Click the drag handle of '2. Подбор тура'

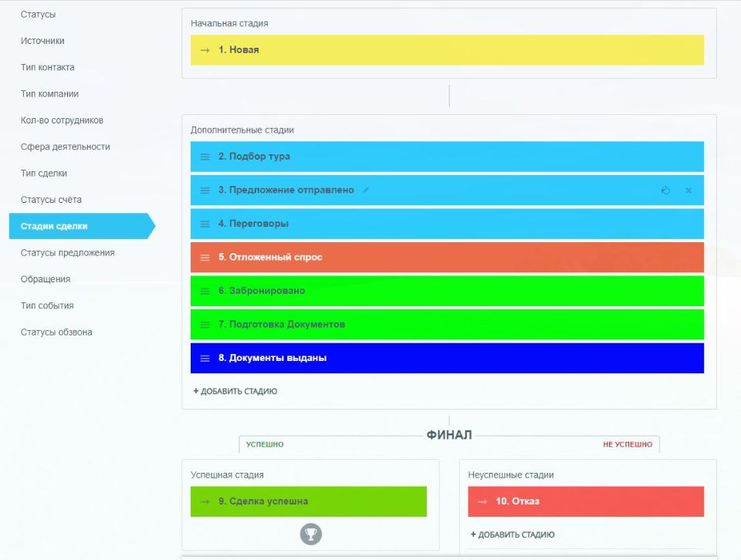tap(205, 157)
